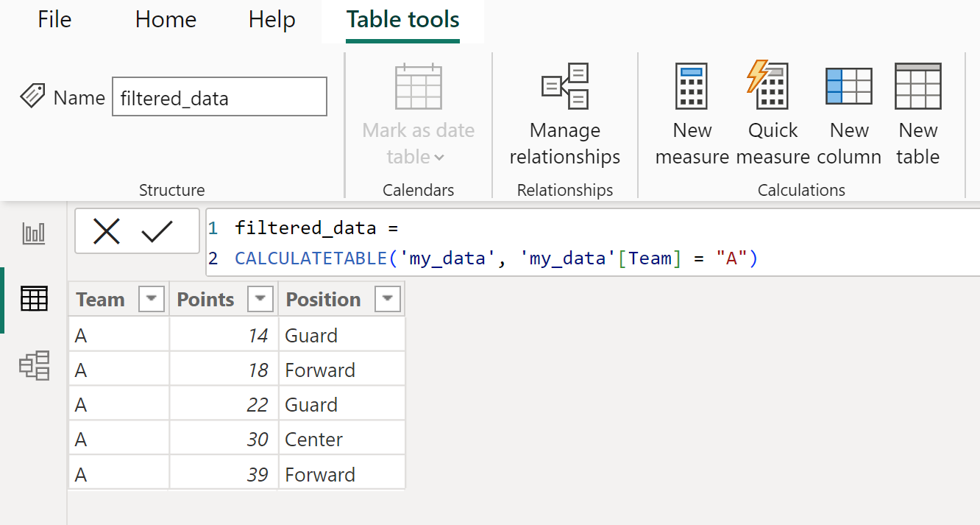Click Team cell A in the 30 points row
The width and height of the screenshot is (980, 525).
[118, 439]
